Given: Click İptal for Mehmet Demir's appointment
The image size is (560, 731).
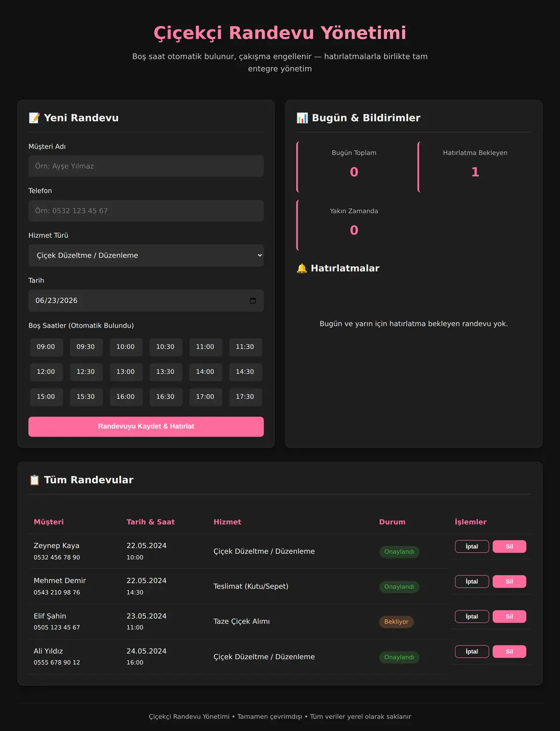Looking at the screenshot, I should 472,582.
